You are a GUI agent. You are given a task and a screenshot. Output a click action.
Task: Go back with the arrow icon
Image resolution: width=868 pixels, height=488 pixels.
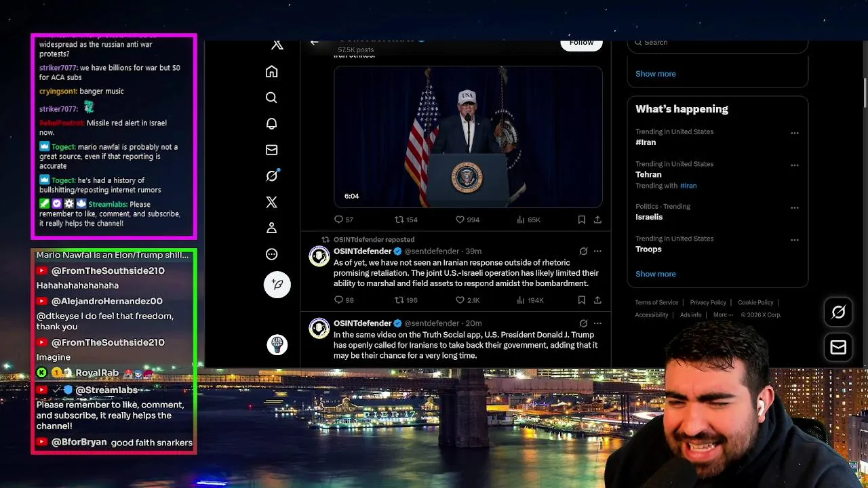coord(315,42)
